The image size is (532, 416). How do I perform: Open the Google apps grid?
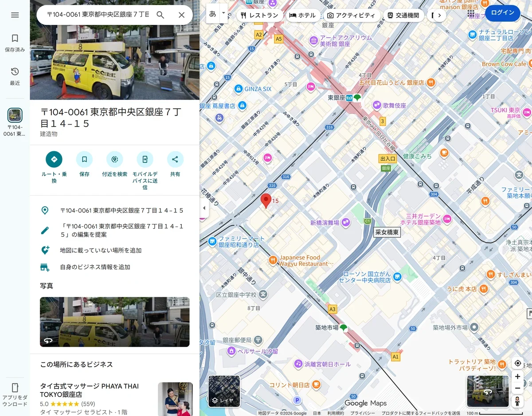471,13
